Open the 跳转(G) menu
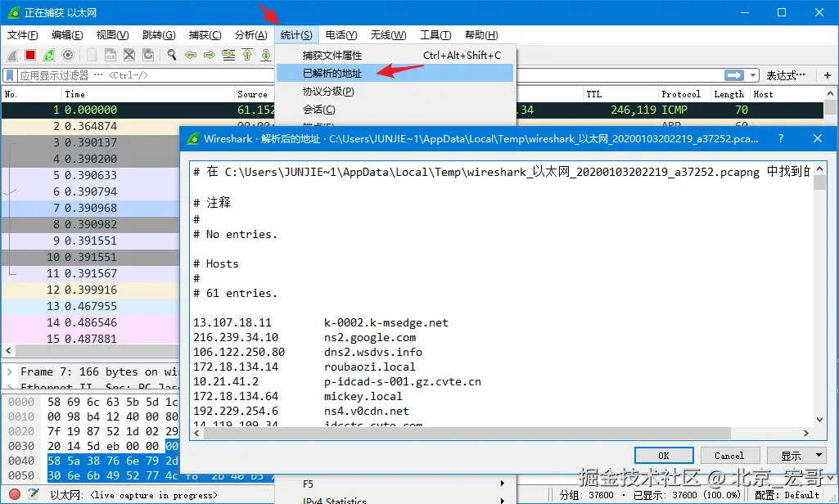 click(x=159, y=35)
